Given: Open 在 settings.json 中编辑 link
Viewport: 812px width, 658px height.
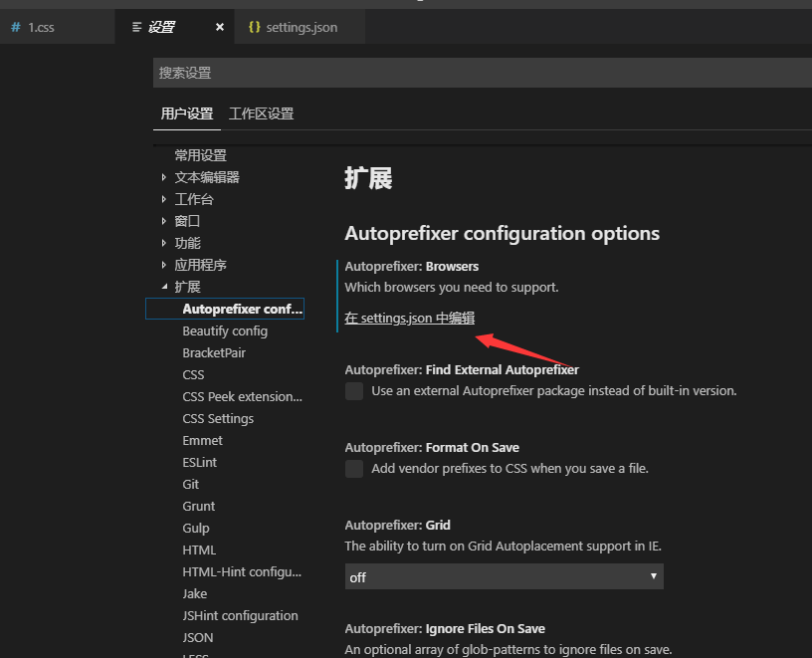Looking at the screenshot, I should 410,318.
